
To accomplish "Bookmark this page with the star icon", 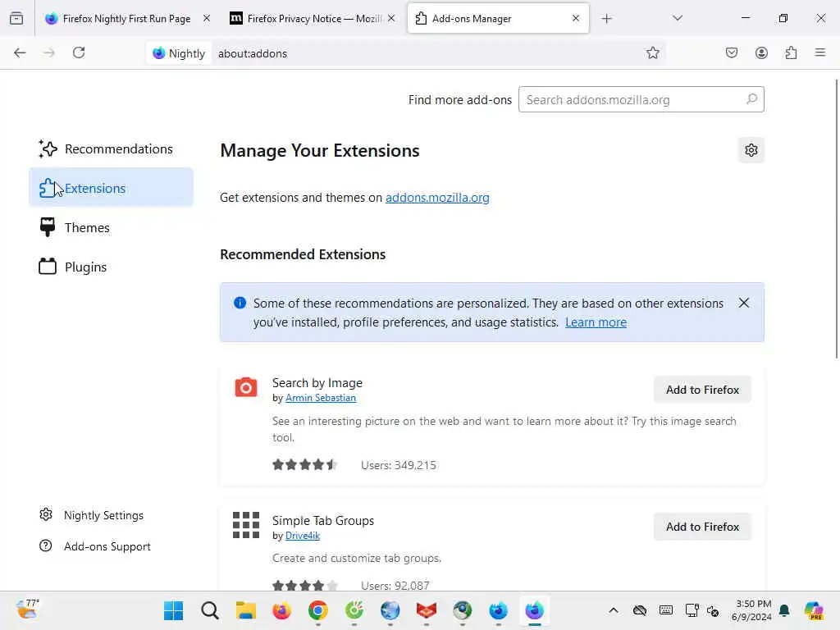I will (652, 52).
